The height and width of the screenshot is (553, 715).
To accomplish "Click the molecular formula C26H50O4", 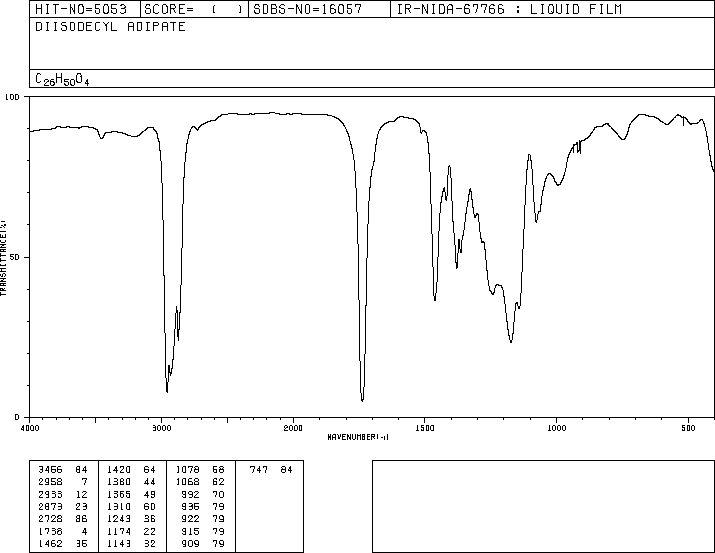I will click(x=62, y=80).
